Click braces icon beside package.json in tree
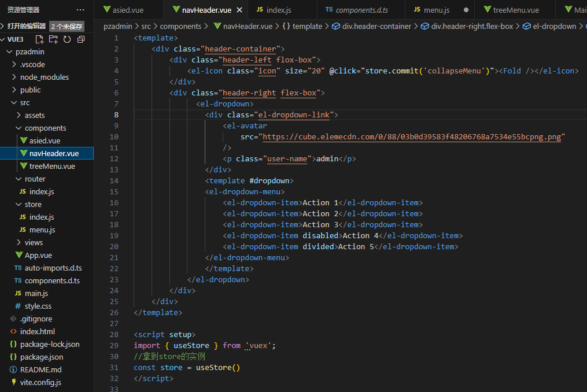 tap(13, 357)
